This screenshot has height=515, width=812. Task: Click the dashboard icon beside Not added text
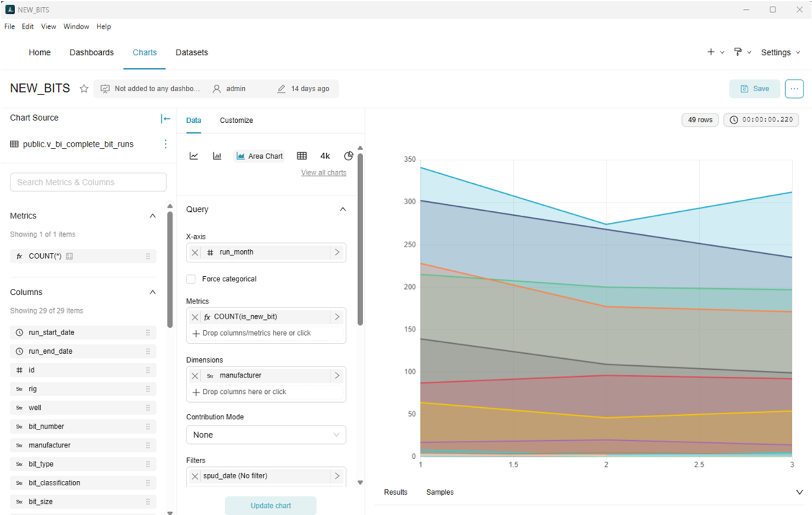click(105, 89)
